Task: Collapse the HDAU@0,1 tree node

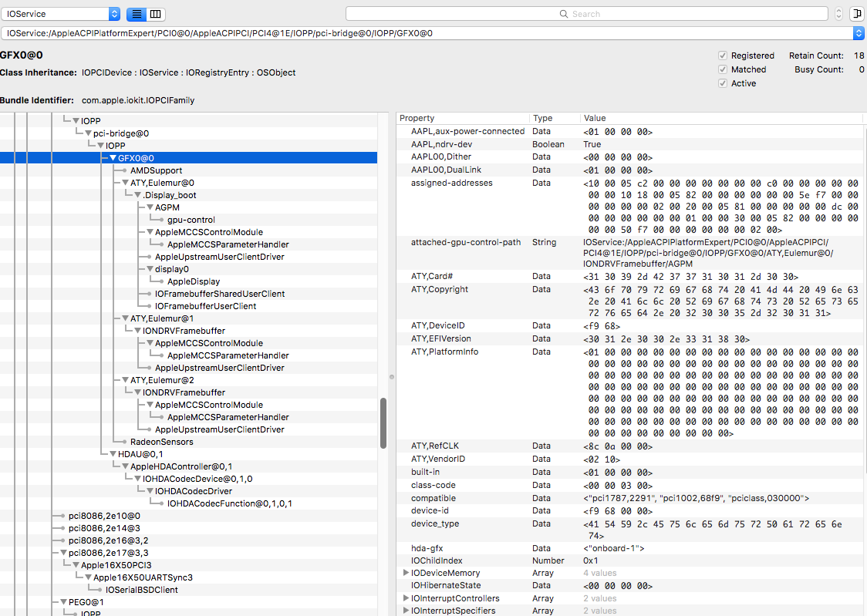Action: 113,454
